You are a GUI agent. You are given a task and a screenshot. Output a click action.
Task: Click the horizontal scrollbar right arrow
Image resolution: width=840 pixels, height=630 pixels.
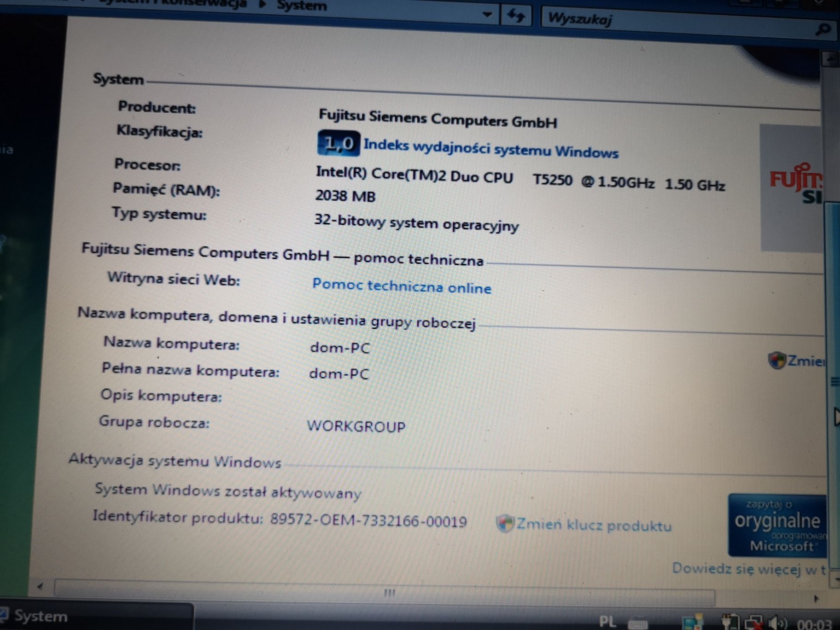(816, 599)
